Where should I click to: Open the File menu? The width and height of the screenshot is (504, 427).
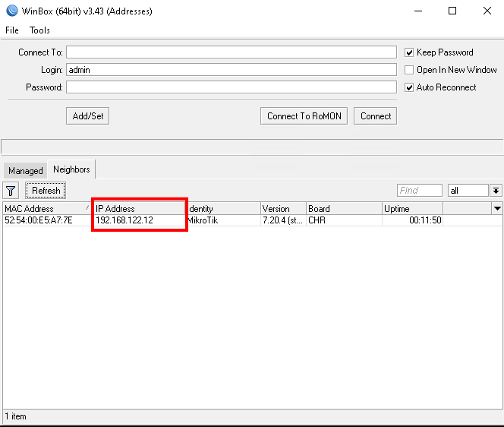pyautogui.click(x=12, y=30)
